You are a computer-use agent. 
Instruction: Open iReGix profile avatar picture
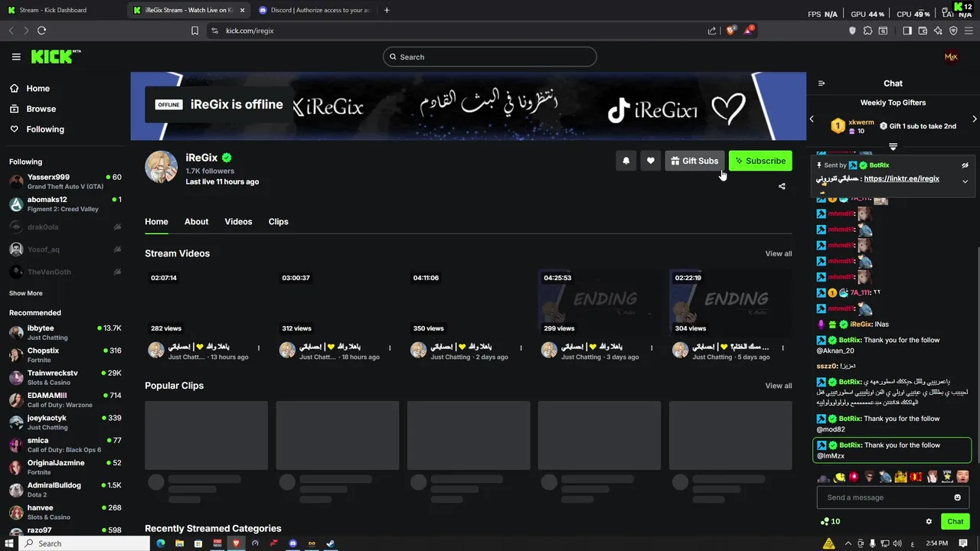[162, 167]
